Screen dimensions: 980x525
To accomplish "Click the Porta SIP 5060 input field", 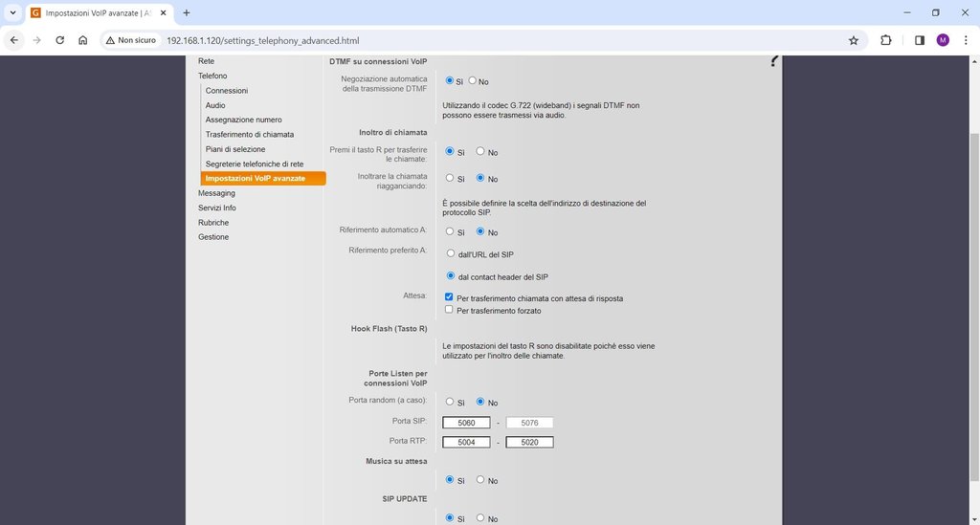I will [x=466, y=423].
